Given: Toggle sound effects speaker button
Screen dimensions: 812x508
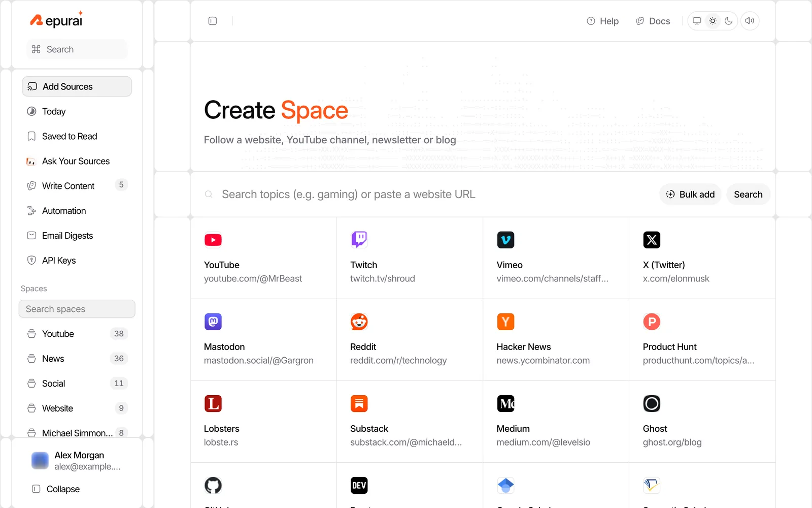Looking at the screenshot, I should [750, 21].
